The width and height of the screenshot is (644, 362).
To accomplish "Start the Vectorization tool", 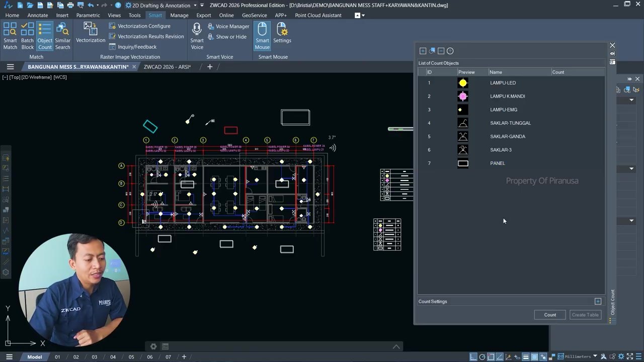I will pyautogui.click(x=91, y=33).
